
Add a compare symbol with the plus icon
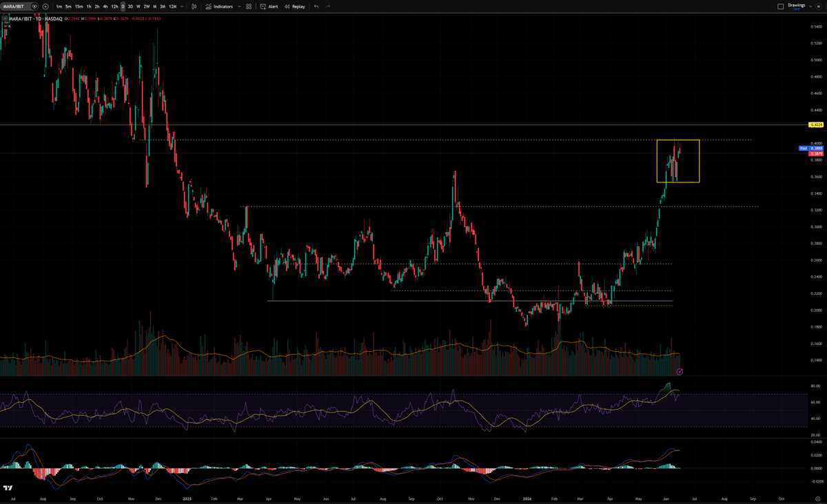click(45, 6)
